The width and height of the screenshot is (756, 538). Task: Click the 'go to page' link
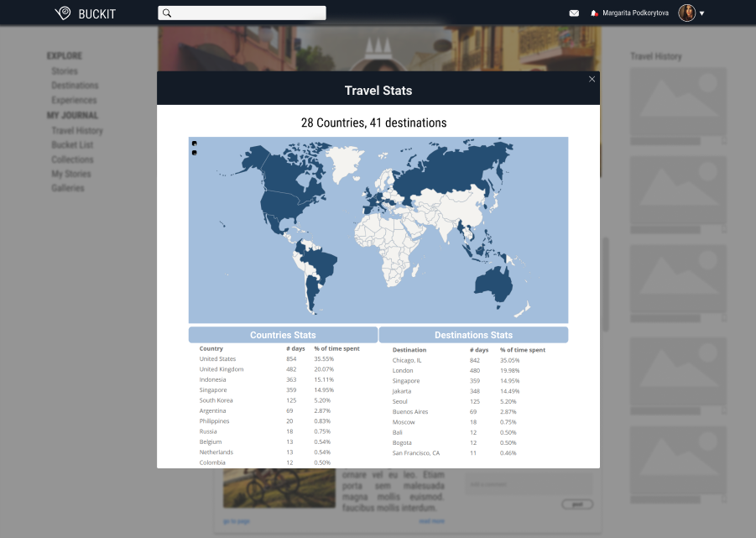pos(237,521)
